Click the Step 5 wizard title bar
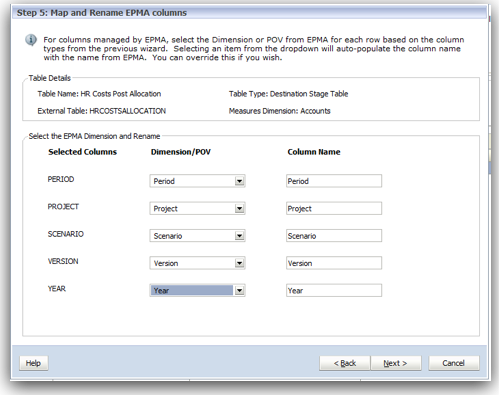This screenshot has height=395, width=499. tap(249, 13)
